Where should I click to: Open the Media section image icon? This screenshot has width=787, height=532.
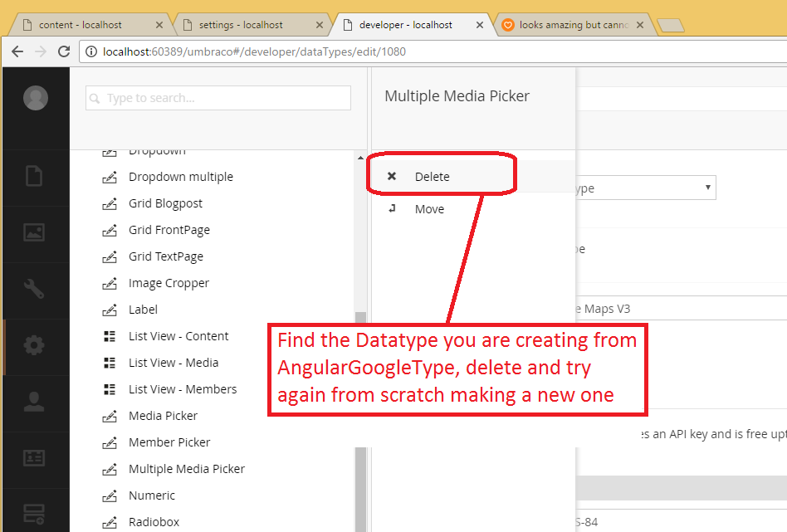[34, 232]
